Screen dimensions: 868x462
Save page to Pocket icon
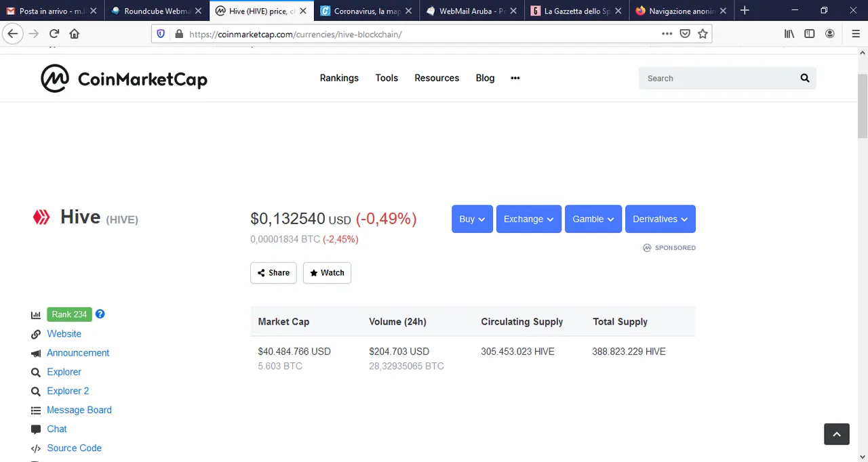(x=685, y=34)
